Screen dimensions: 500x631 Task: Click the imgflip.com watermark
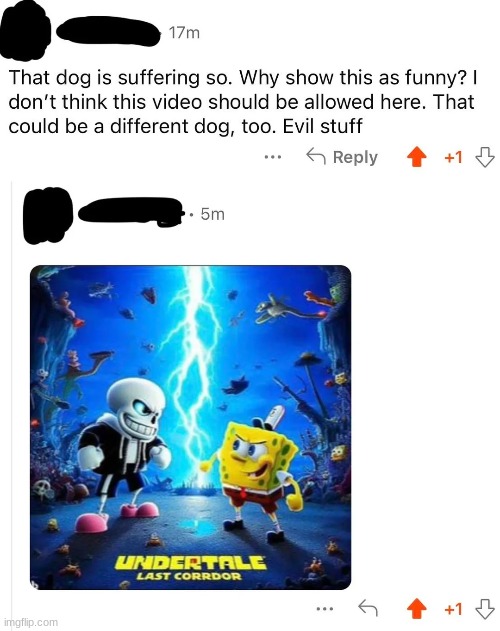[30, 622]
